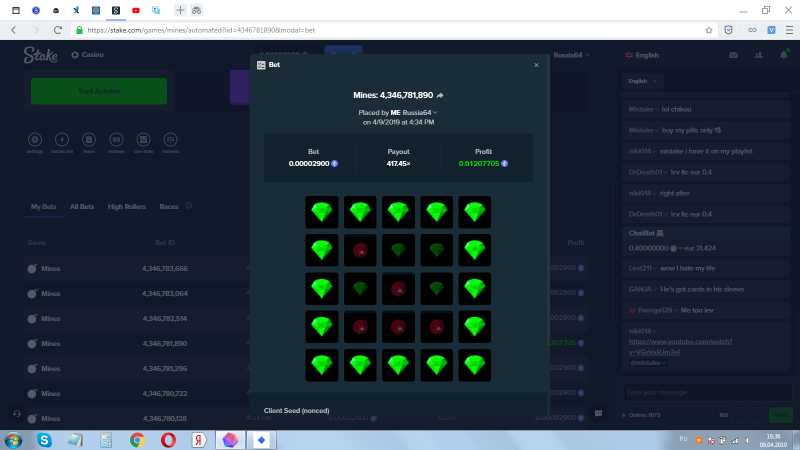Close the English chat tab tag
The height and width of the screenshot is (450, 800).
(655, 81)
